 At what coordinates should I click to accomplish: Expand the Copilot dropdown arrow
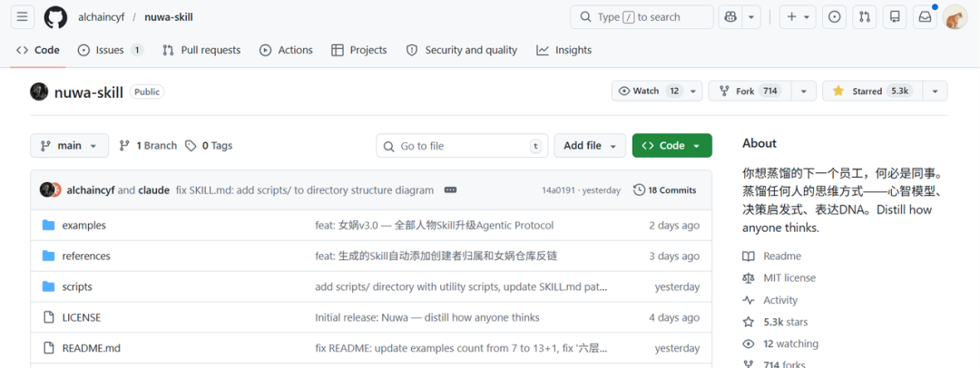(x=752, y=17)
